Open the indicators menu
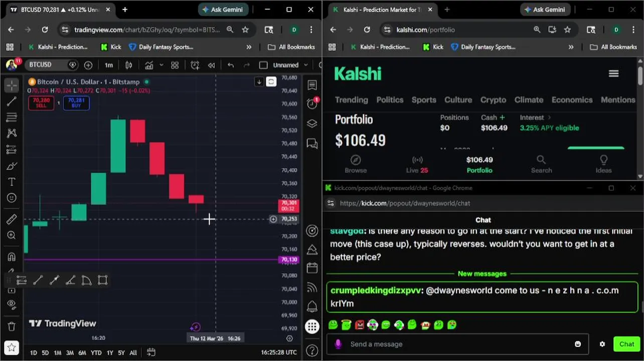The image size is (644, 361). click(149, 65)
